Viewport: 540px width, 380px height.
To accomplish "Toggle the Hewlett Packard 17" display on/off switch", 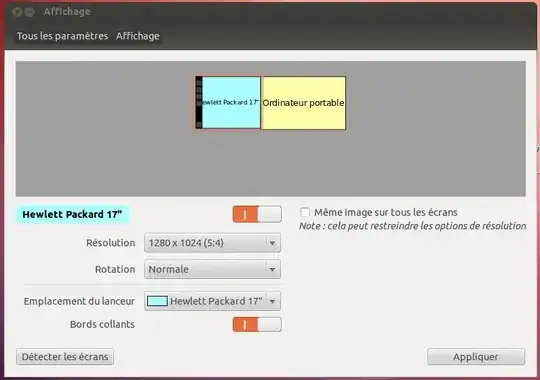I will (x=257, y=214).
